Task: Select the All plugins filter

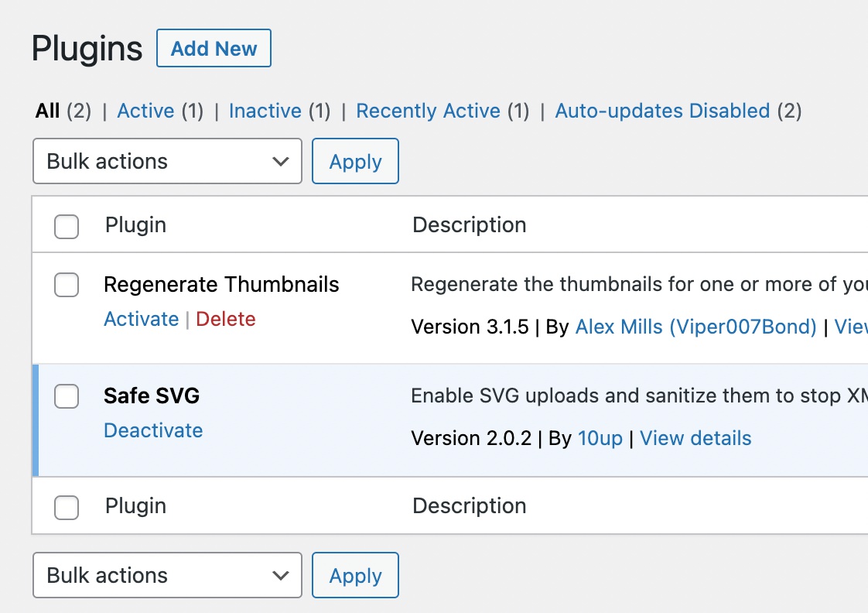Action: pos(47,111)
